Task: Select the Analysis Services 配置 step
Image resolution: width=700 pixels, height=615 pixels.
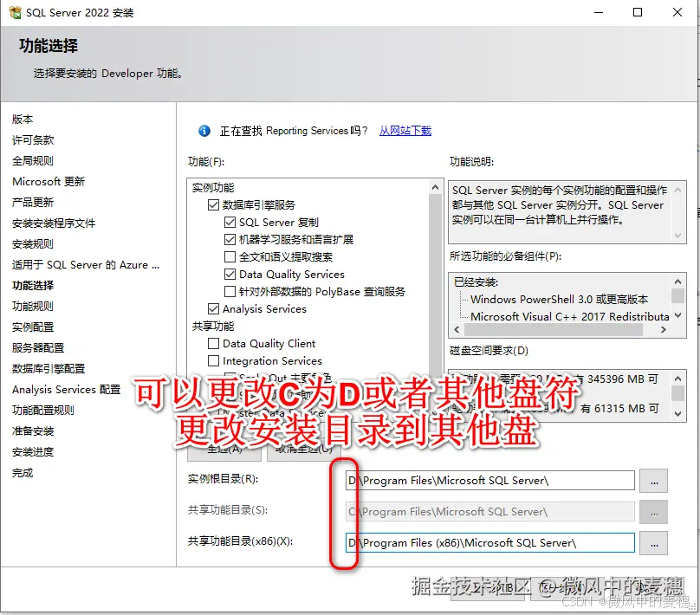Action: (x=67, y=390)
